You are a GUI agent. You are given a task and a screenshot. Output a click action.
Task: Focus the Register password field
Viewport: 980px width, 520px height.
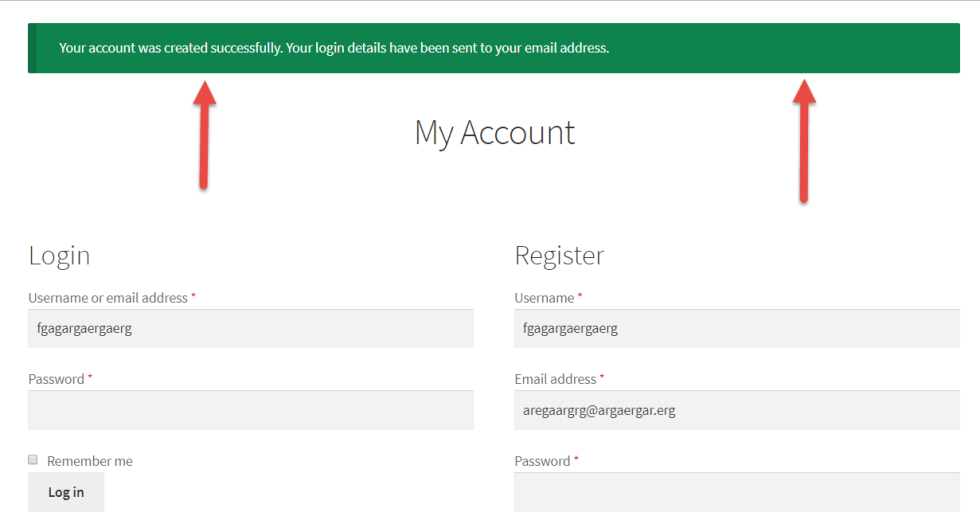[737, 492]
